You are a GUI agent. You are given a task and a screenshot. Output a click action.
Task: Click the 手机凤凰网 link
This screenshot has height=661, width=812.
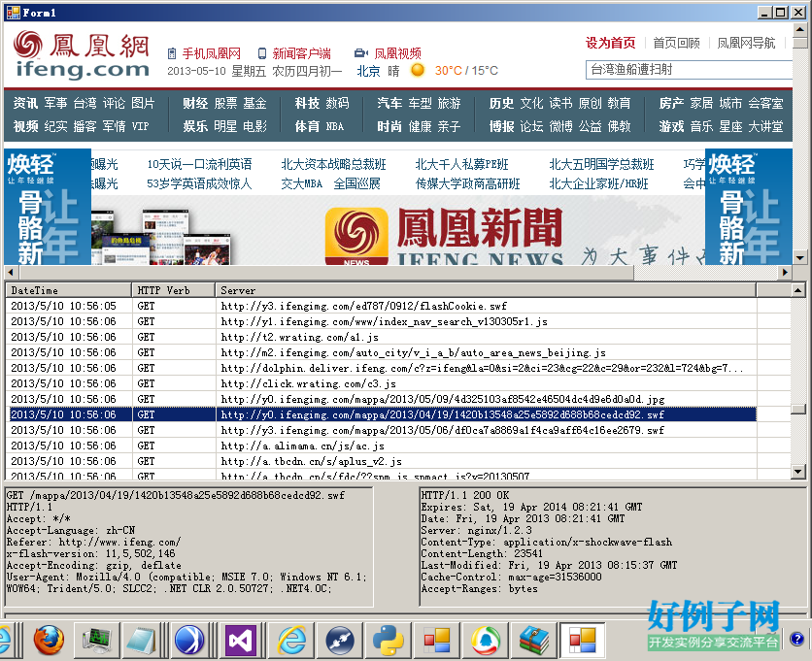pyautogui.click(x=212, y=53)
